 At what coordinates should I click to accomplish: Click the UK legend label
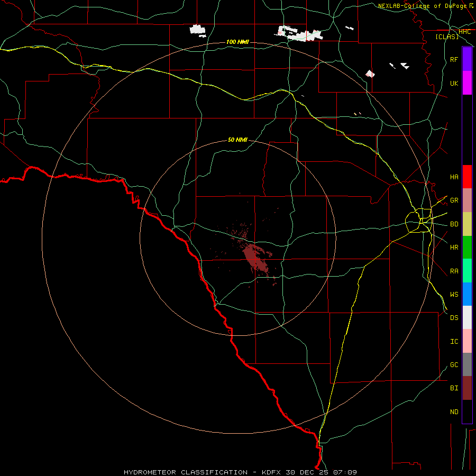[454, 83]
